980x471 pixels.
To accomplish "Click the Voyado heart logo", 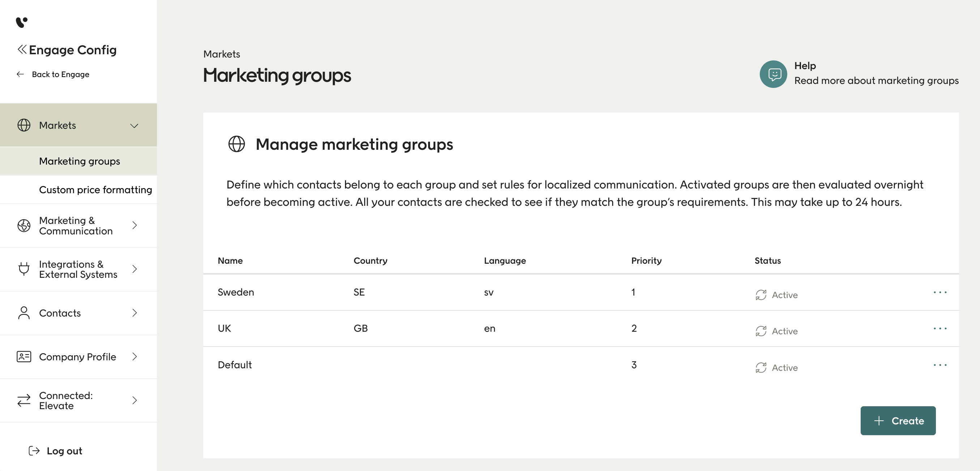I will (21, 22).
